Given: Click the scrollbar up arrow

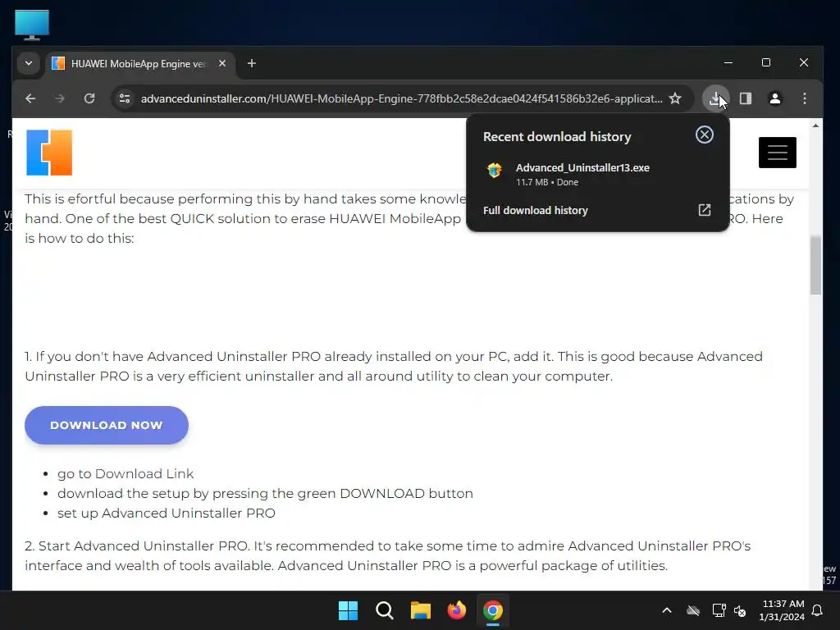Looking at the screenshot, I should point(815,126).
